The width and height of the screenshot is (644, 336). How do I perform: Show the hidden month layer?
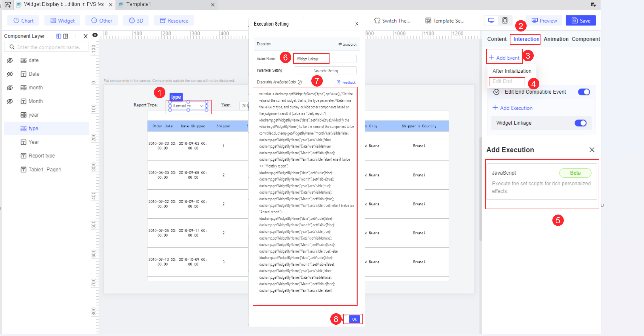tap(10, 88)
